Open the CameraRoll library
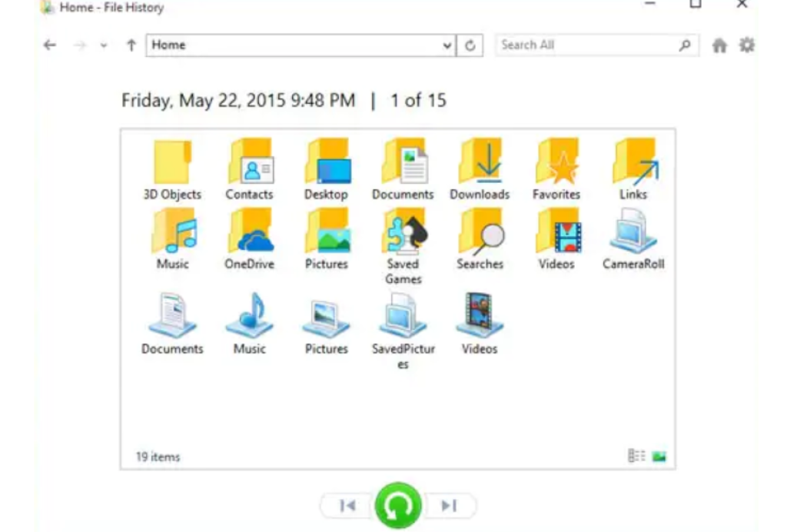787x532 pixels. [x=633, y=239]
